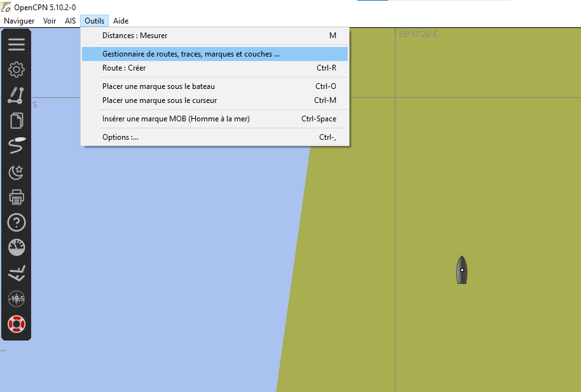
Task: Toggle track recording with the winding path icon
Action: 17,146
